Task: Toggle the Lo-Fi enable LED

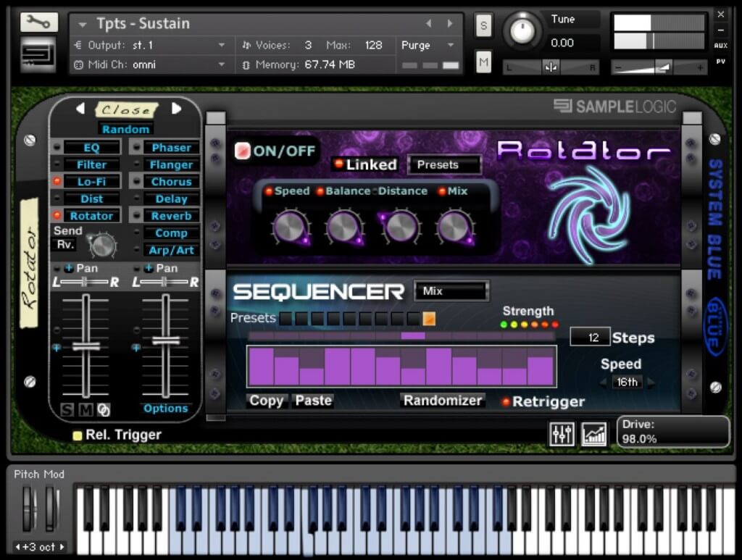Action: pyautogui.click(x=57, y=180)
